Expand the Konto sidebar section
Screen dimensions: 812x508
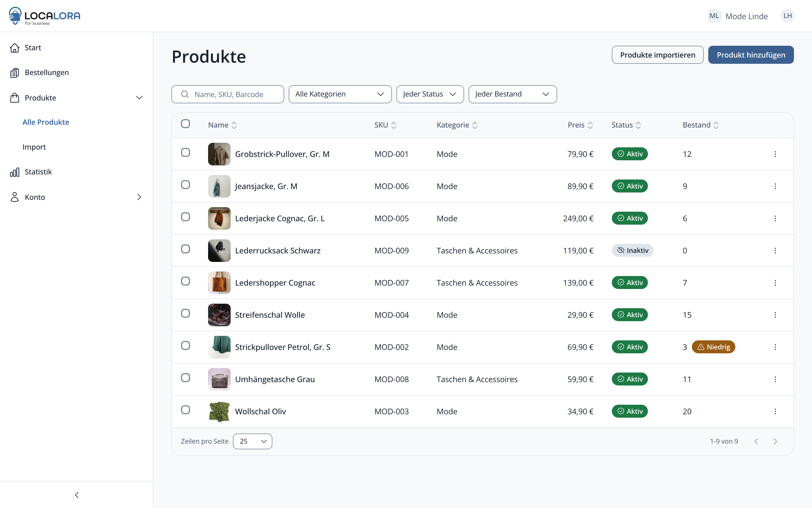[139, 197]
